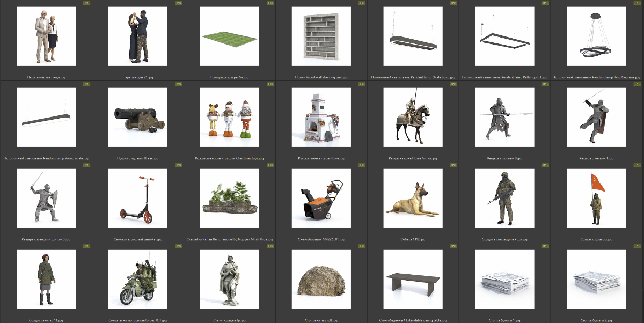This screenshot has height=323, width=644.
Task: Select the soldier holding red flag thumbnail
Action: [x=596, y=198]
